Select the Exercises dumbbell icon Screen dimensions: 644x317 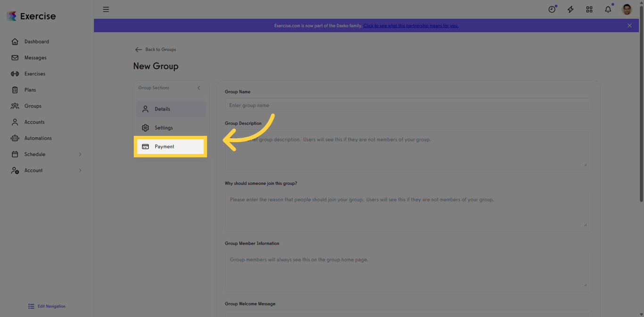[x=15, y=74]
